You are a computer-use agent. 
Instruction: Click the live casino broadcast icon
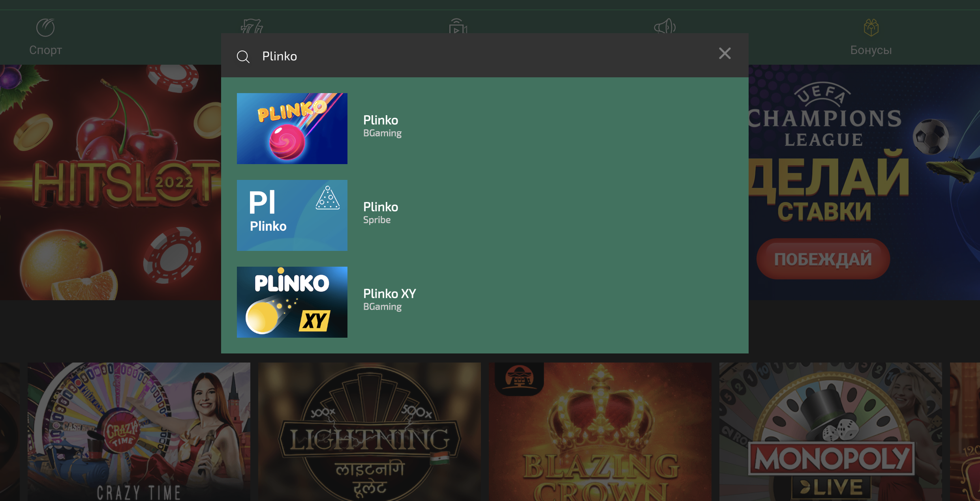[x=458, y=26]
